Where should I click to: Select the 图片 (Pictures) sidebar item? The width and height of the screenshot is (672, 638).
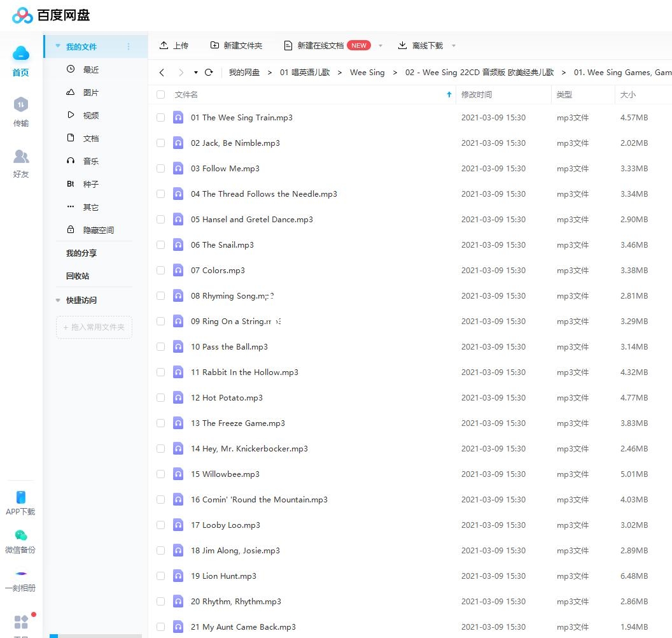(90, 92)
